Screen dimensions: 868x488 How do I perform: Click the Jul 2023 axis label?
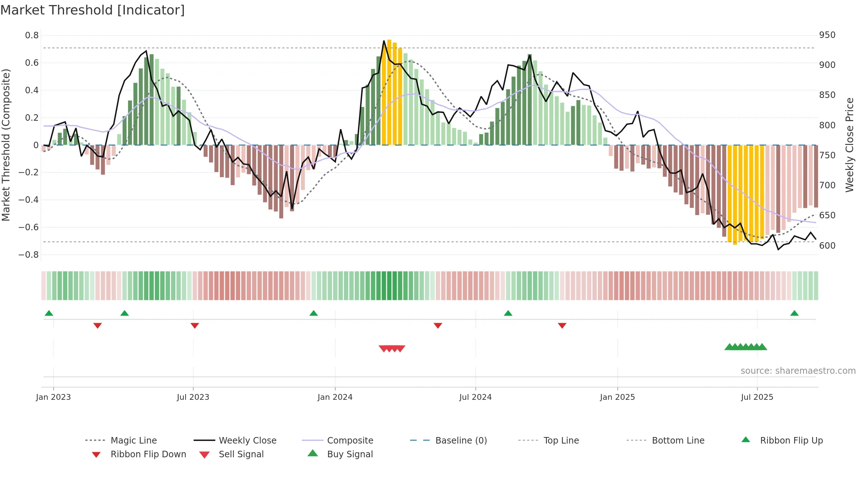click(193, 397)
